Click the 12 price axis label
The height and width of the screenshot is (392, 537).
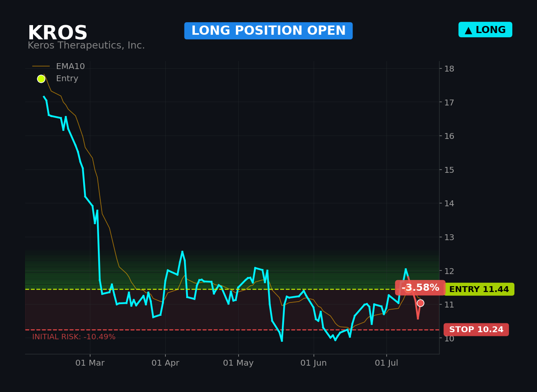[449, 271]
